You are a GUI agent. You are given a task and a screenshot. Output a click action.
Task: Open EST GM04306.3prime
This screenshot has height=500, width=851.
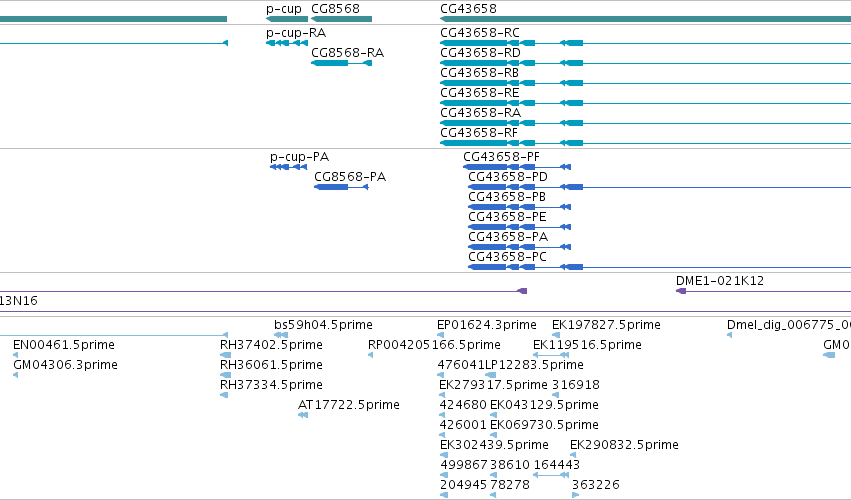click(x=65, y=365)
